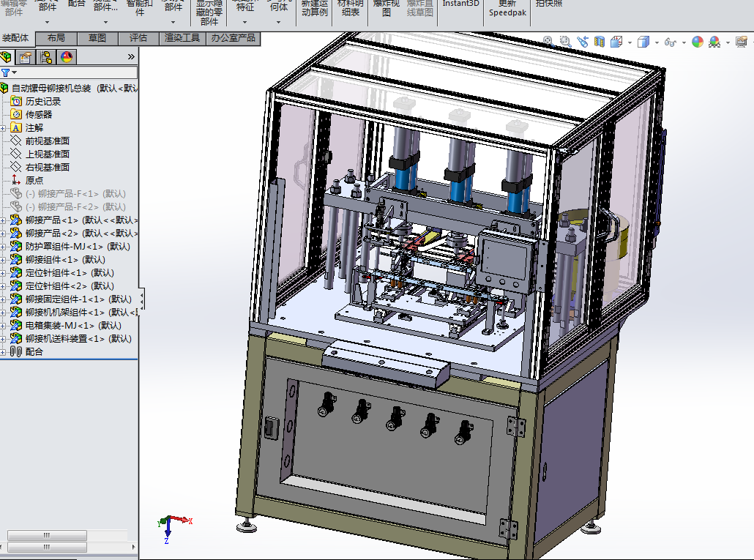Viewport: 754px width, 560px height.
Task: Click the Zoom to Area magnifier icon
Action: [x=565, y=42]
